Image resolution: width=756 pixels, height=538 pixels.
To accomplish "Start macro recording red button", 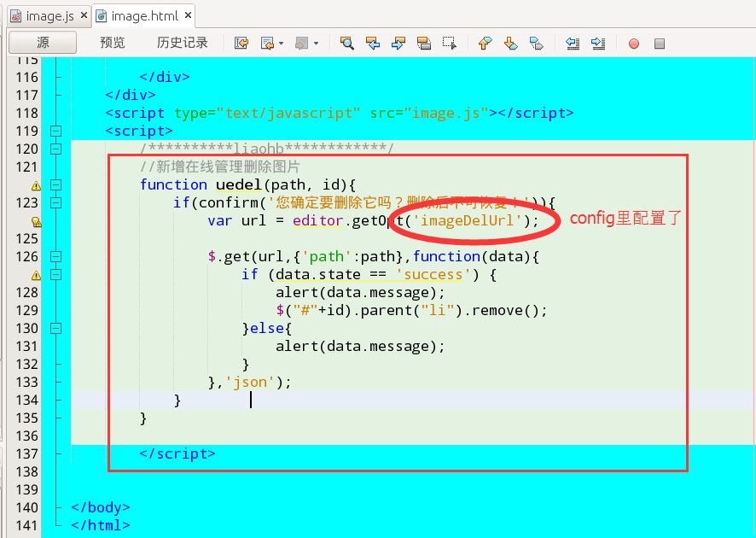I will pos(634,44).
